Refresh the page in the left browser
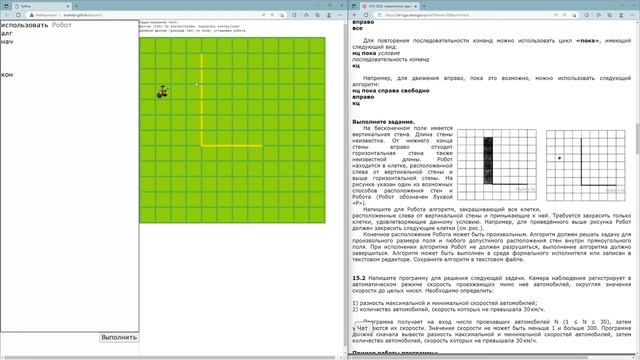This screenshot has width=640, height=360. pyautogui.click(x=18, y=15)
